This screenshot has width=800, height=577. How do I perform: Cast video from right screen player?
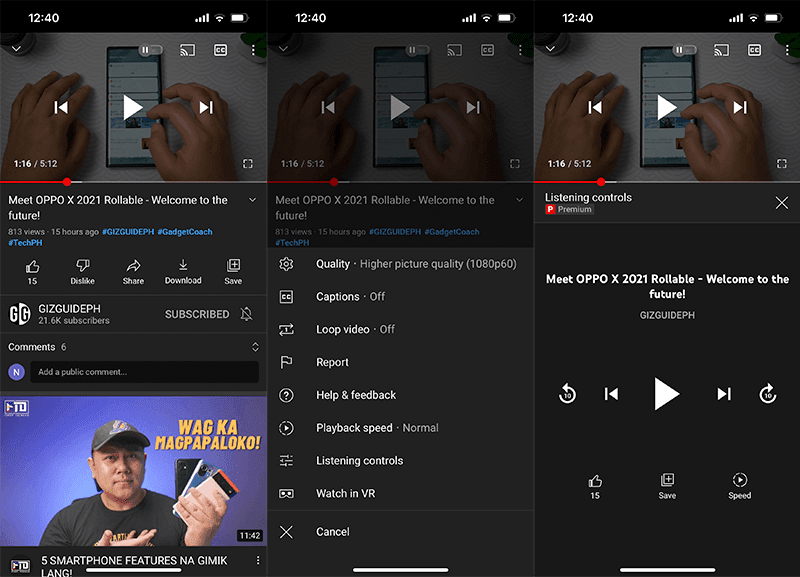tap(721, 50)
